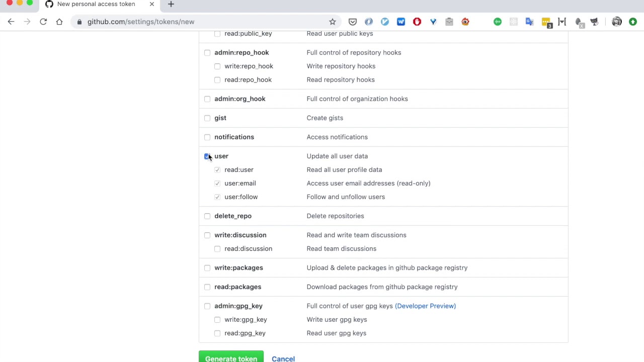Image resolution: width=644 pixels, height=362 pixels.
Task: Click the 'Create gists' description text
Action: pyautogui.click(x=325, y=118)
